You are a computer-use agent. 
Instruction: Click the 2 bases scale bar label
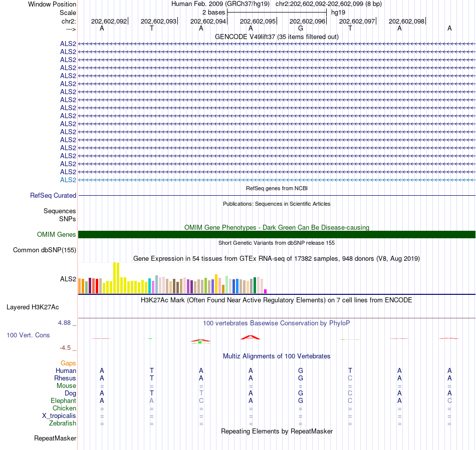pyautogui.click(x=214, y=13)
